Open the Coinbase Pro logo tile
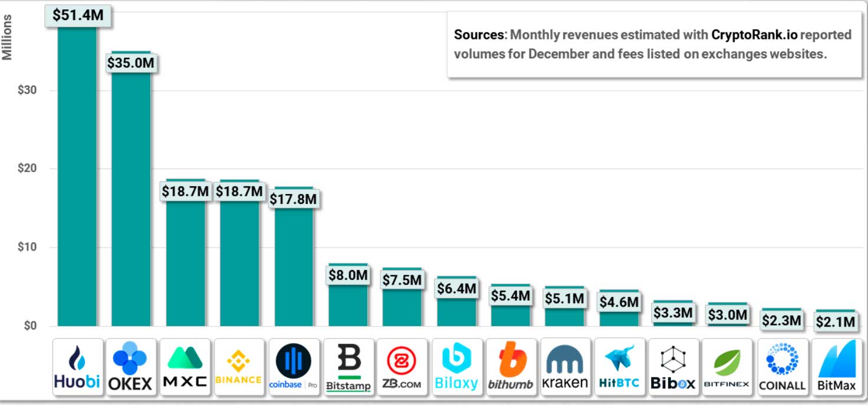Screen dimensions: 868x405 294,366
